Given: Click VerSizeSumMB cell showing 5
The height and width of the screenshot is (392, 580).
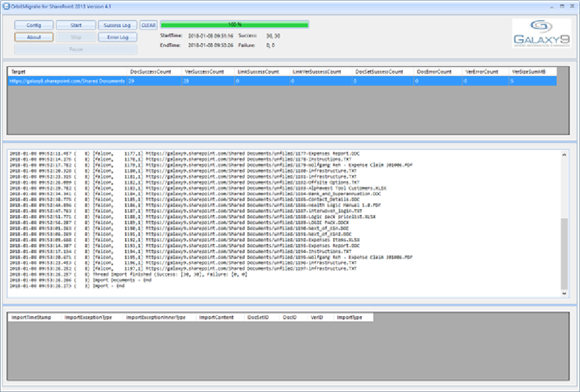Looking at the screenshot, I should click(x=533, y=81).
